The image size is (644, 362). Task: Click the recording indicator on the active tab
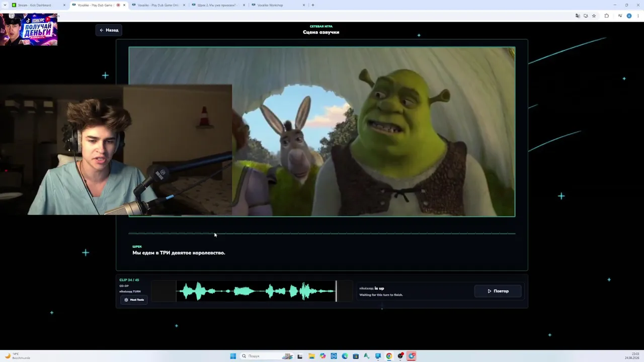click(118, 5)
